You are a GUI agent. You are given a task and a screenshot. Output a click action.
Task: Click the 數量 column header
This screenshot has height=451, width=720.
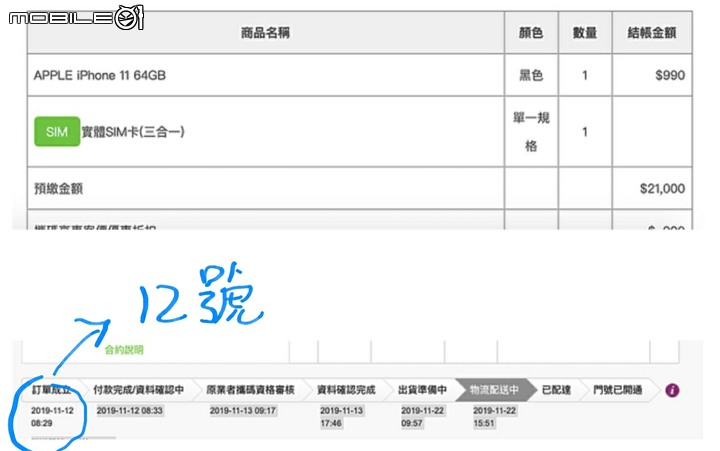pos(585,33)
